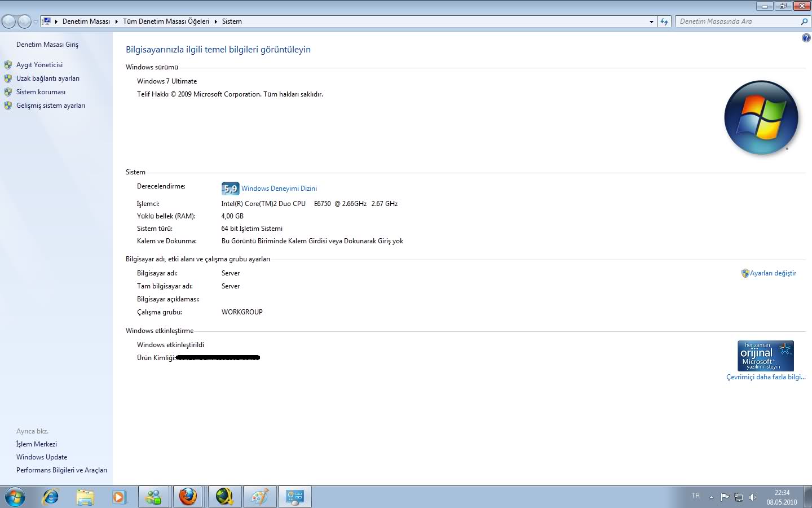Expand arrow after Tüm Denetim Masası Öğeleri

(215, 21)
